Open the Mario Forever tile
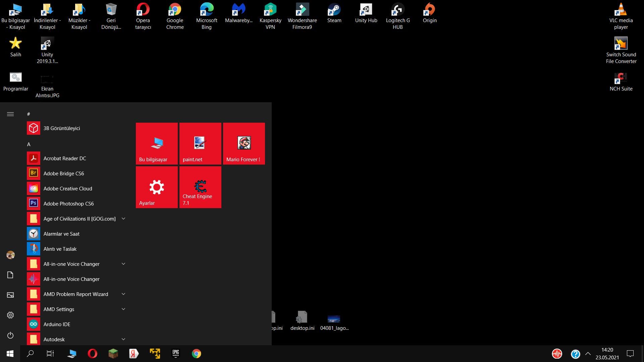The image size is (644, 362). point(244,143)
